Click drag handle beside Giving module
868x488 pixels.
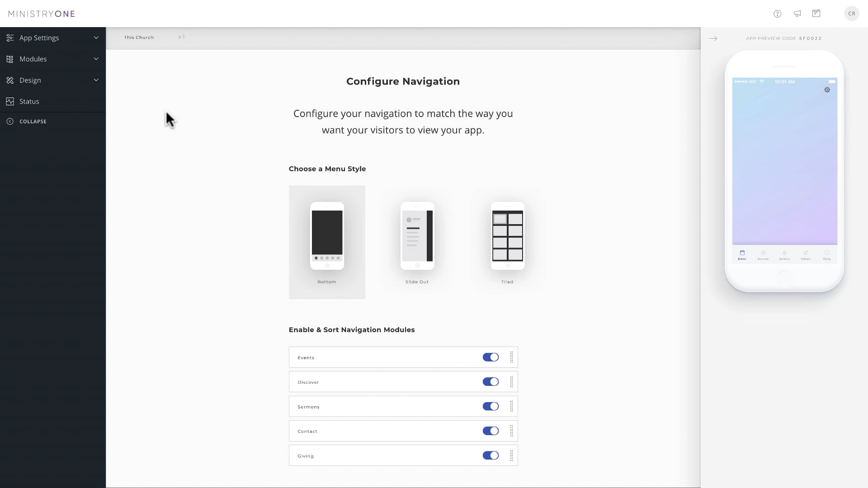tap(511, 455)
